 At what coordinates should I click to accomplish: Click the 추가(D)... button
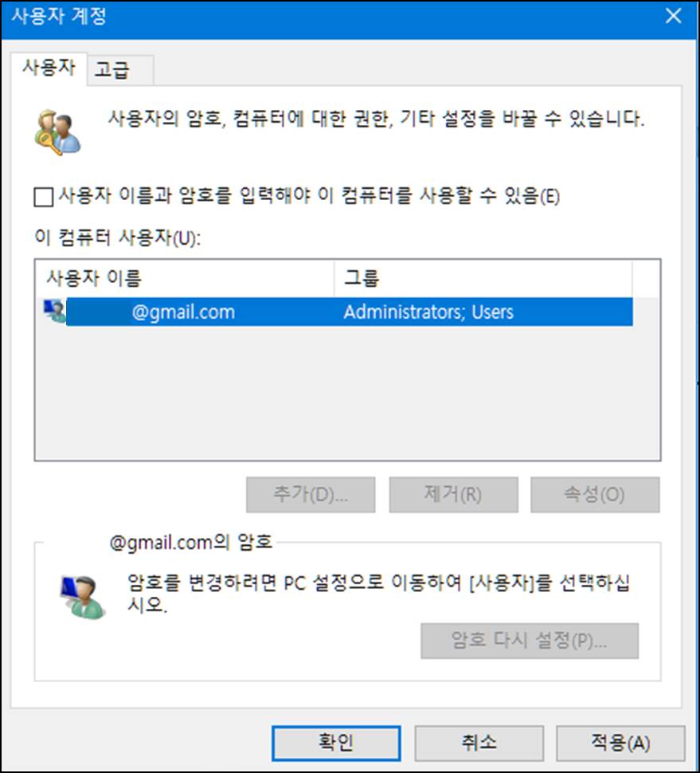tap(311, 494)
